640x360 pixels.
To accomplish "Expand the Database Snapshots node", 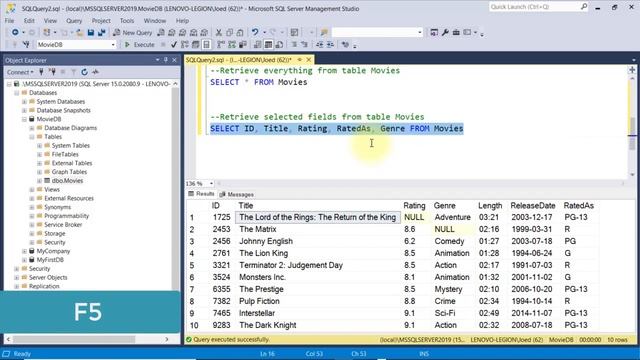I will [x=24, y=111].
